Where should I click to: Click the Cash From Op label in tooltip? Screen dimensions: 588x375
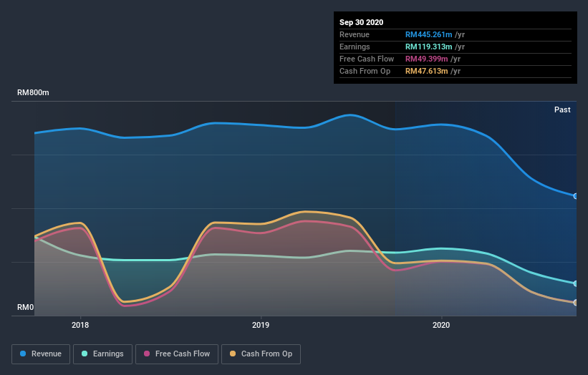pos(365,71)
